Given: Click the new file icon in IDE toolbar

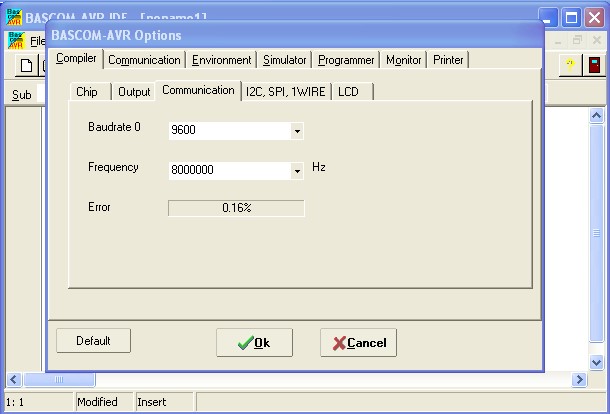Looking at the screenshot, I should pos(26,65).
